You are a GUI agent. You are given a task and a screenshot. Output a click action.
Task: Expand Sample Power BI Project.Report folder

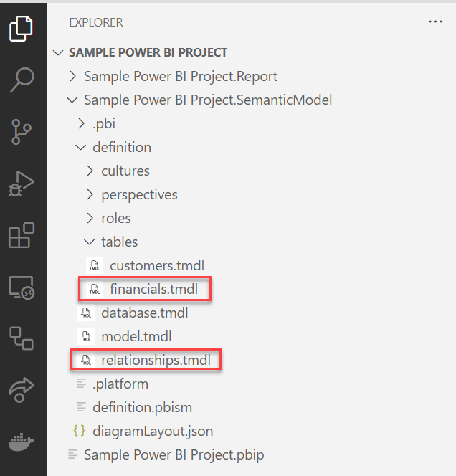pyautogui.click(x=180, y=76)
